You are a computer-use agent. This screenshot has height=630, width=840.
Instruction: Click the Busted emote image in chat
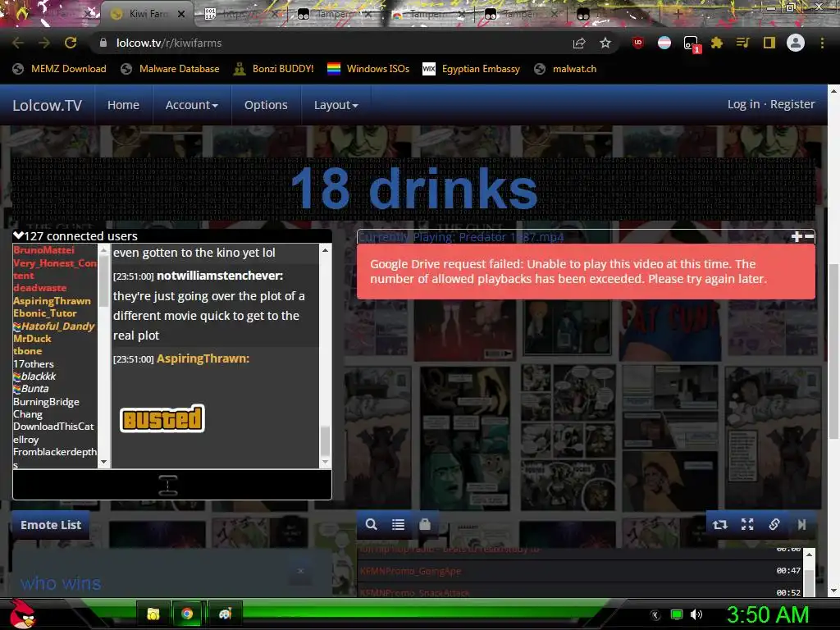[x=162, y=418]
